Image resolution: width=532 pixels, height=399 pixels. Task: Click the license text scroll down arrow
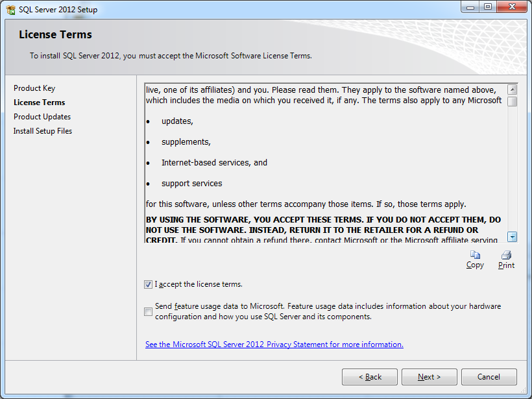513,237
